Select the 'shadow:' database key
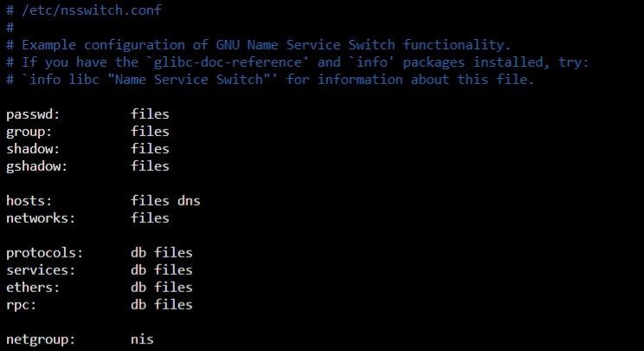This screenshot has height=351, width=644. tap(33, 149)
